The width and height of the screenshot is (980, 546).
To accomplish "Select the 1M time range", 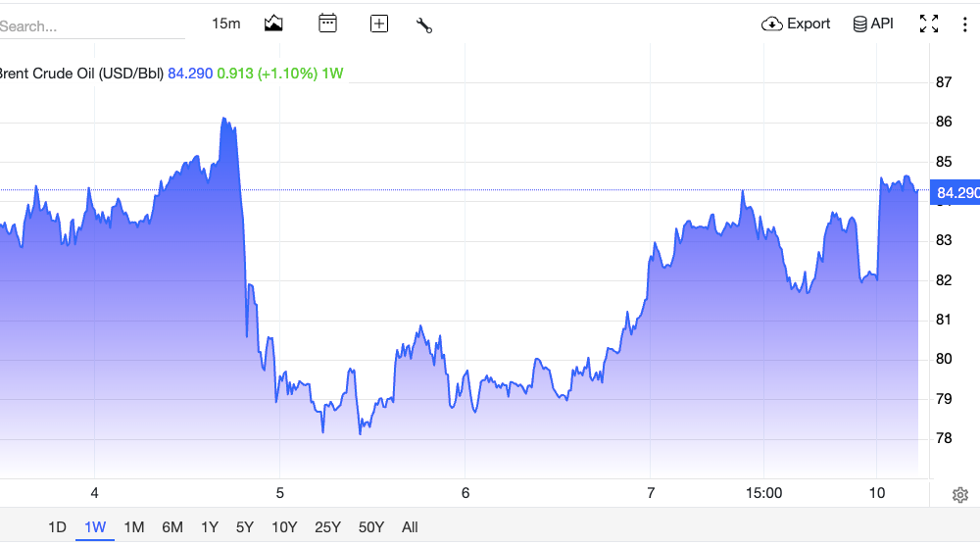I will pos(133,527).
